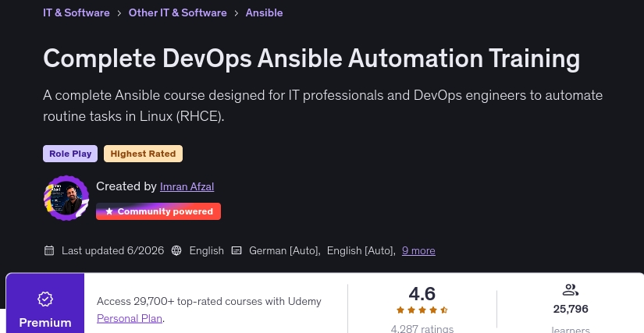Open instructor Imran Afzal's profile link
Image resolution: width=644 pixels, height=333 pixels.
(187, 186)
